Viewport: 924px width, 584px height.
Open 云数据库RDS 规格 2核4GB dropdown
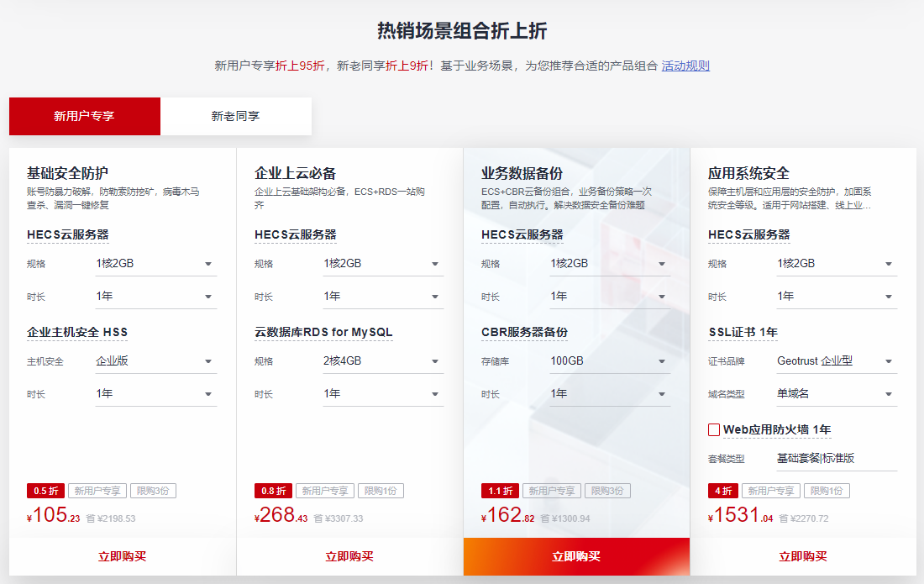pyautogui.click(x=382, y=361)
